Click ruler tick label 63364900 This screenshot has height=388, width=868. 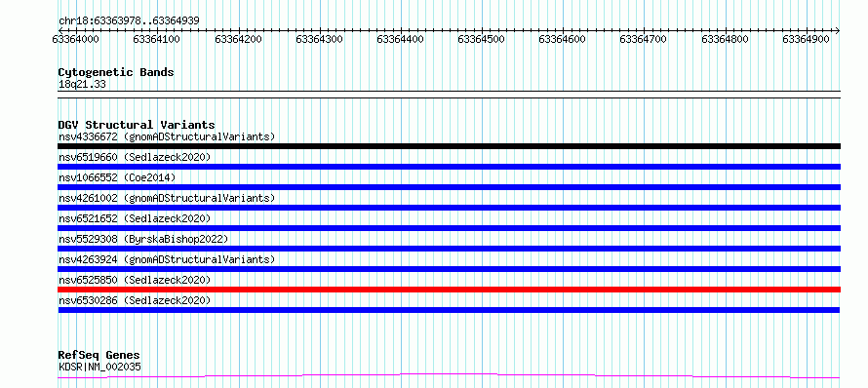[807, 39]
